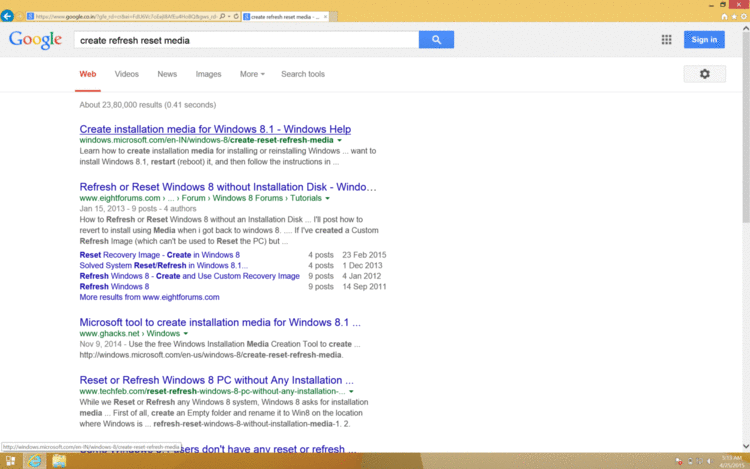Go back with the browser back arrow
The height and width of the screenshot is (469, 750).
(7, 16)
